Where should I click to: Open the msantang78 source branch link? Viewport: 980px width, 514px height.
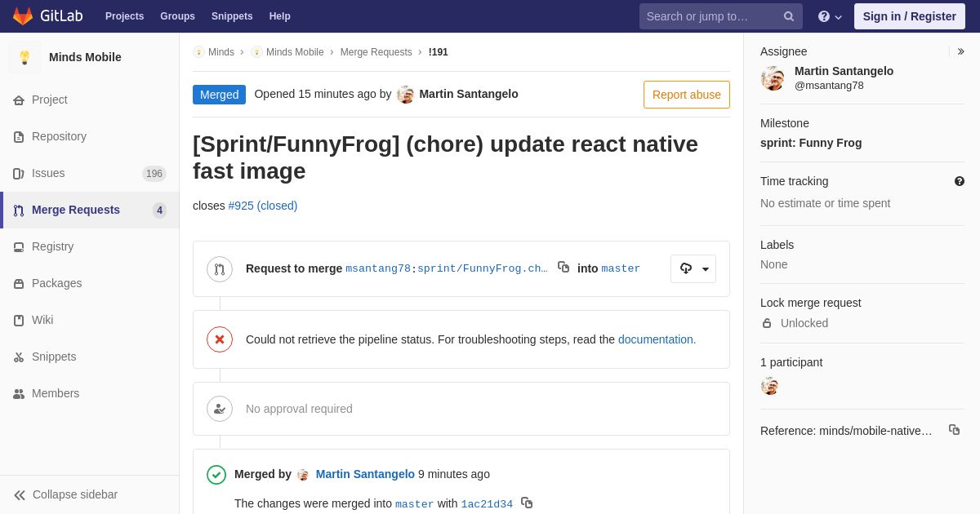click(447, 268)
